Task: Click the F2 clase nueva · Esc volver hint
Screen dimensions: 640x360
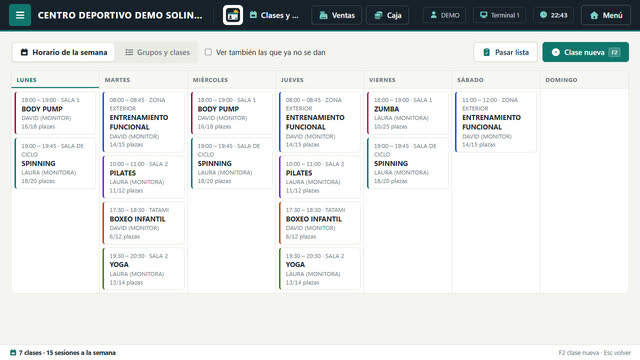Action: [594, 353]
